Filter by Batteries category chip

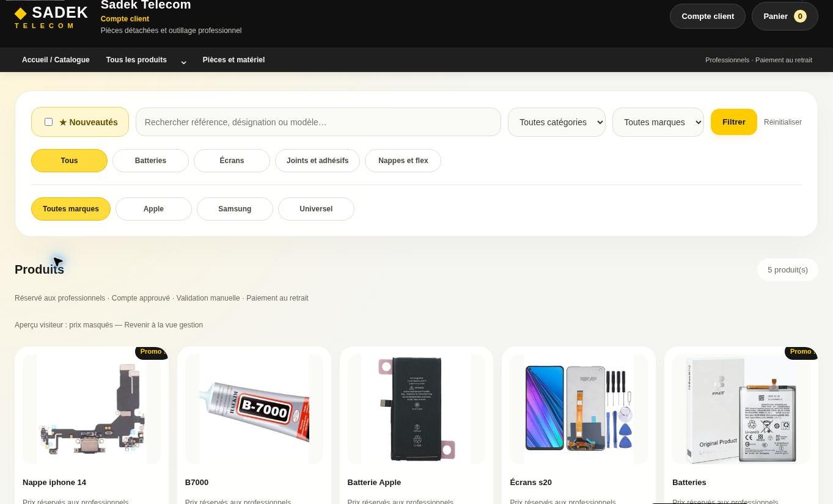point(150,161)
